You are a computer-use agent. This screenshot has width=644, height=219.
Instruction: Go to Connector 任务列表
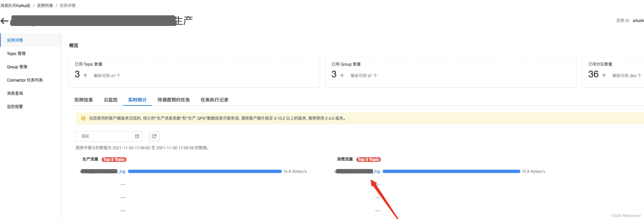[25, 80]
